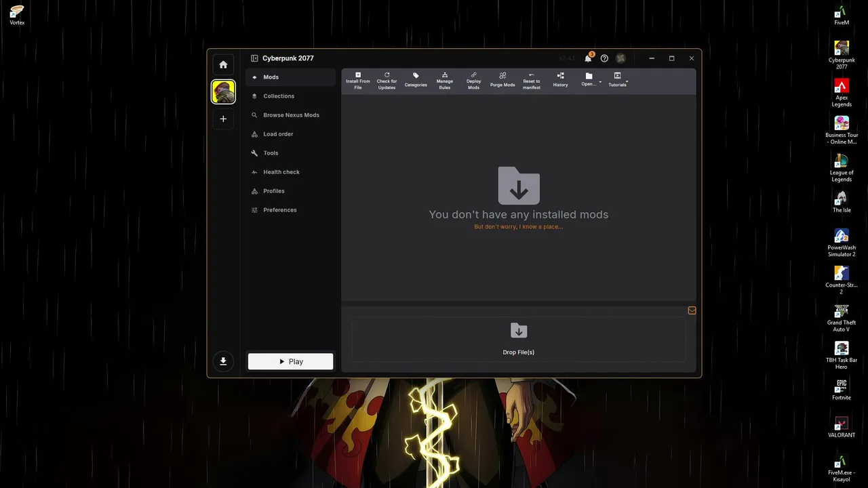Viewport: 868px width, 488px height.
Task: Go to the Vortex home dashboard icon
Action: pos(223,64)
